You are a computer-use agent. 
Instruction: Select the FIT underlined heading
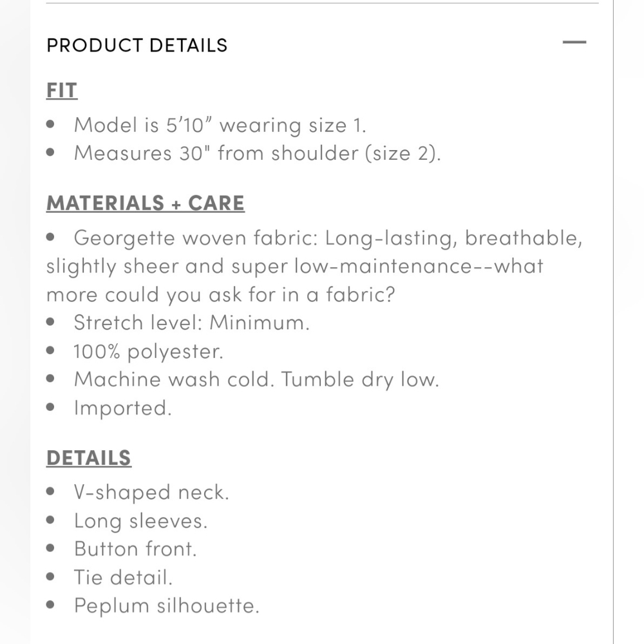[62, 90]
